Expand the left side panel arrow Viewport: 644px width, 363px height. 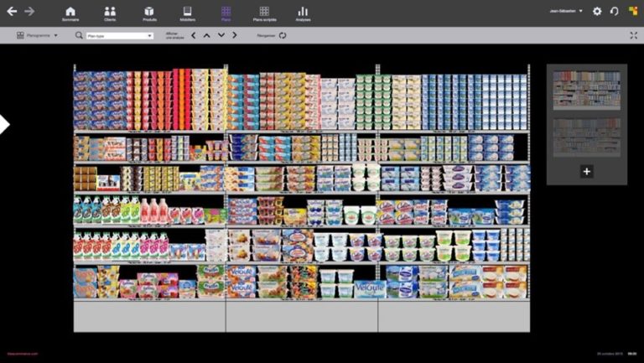4,125
